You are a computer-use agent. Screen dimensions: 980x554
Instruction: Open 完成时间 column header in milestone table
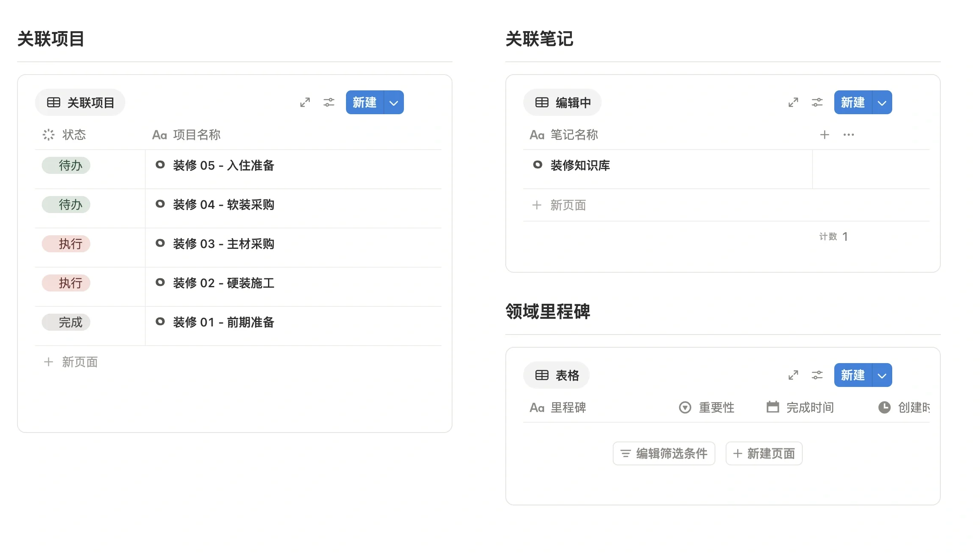click(800, 407)
